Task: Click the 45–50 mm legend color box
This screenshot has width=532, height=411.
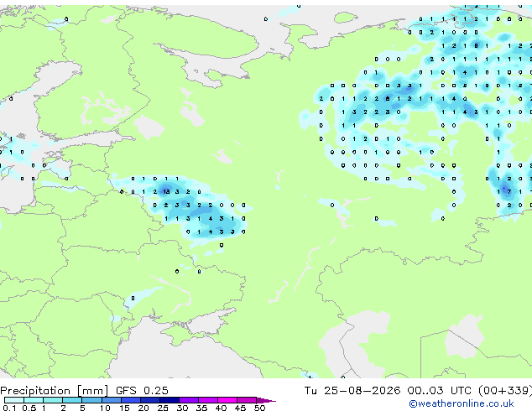Action: pyautogui.click(x=247, y=400)
